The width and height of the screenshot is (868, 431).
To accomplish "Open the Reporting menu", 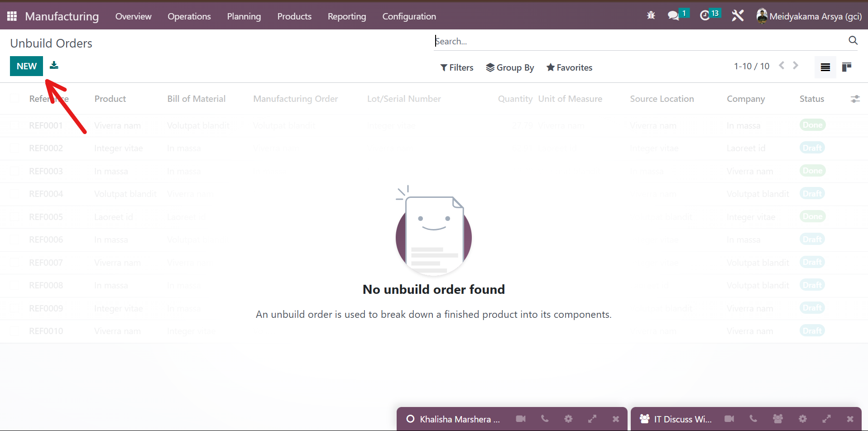I will pos(346,16).
